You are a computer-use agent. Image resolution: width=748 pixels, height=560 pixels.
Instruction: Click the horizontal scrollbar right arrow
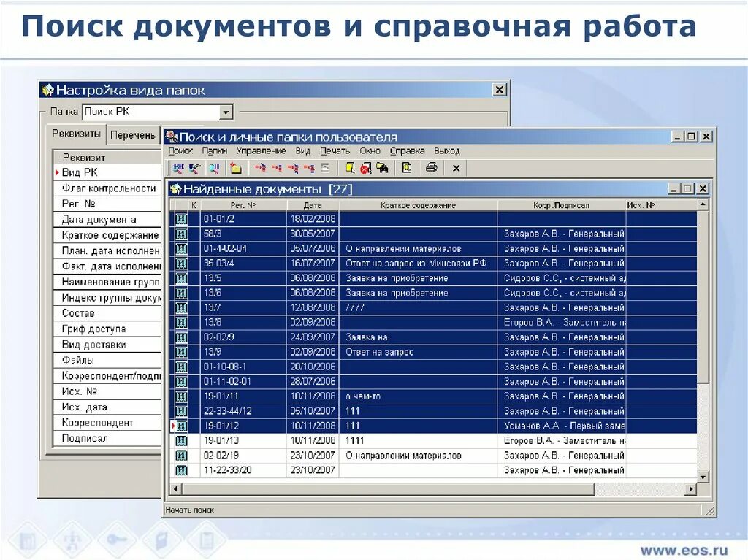691,488
